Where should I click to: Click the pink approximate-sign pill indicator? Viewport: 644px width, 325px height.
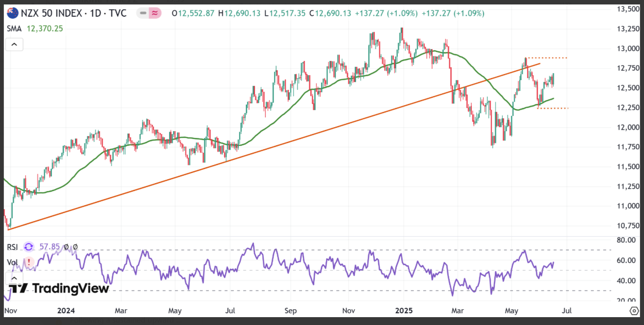tap(155, 13)
